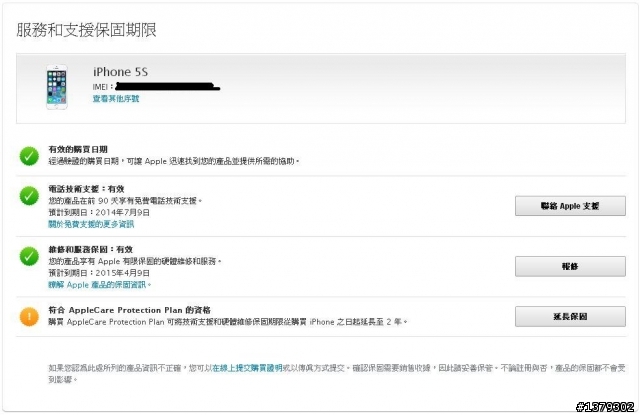
Task: Click the 服務和支援保固期限 page heading
Action: (x=86, y=29)
